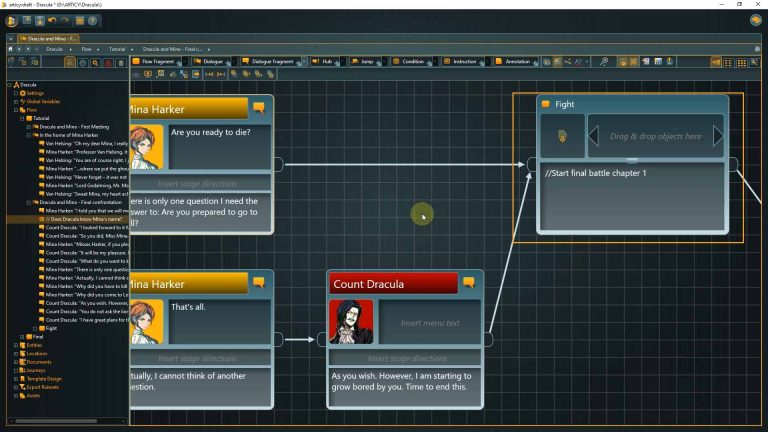Click the 'Drag & drop objects here' area
The width and height of the screenshot is (768, 432).
coord(655,137)
